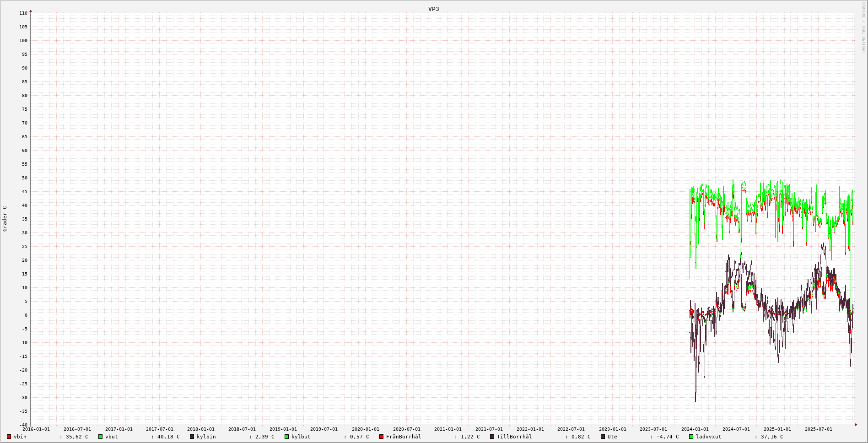The width and height of the screenshot is (868, 443).
Task: Click the 2020-07-01 x-axis date label
Action: 406,429
